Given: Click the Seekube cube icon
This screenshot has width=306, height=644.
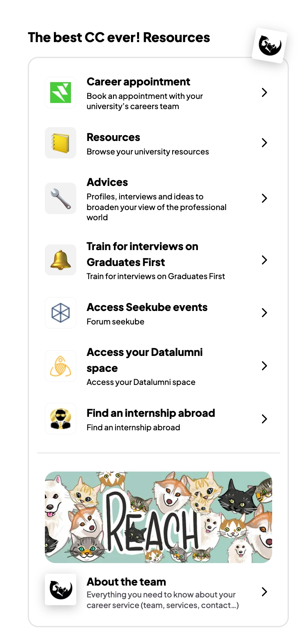Looking at the screenshot, I should tap(60, 313).
